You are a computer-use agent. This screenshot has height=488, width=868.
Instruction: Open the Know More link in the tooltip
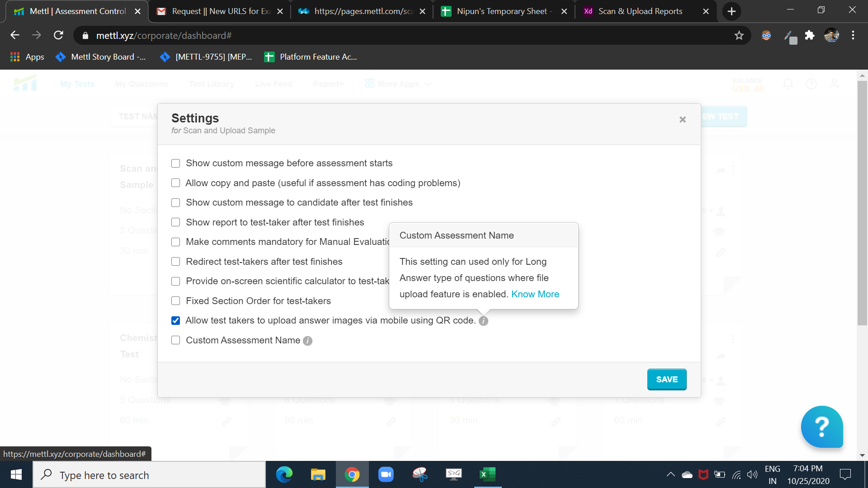point(535,294)
